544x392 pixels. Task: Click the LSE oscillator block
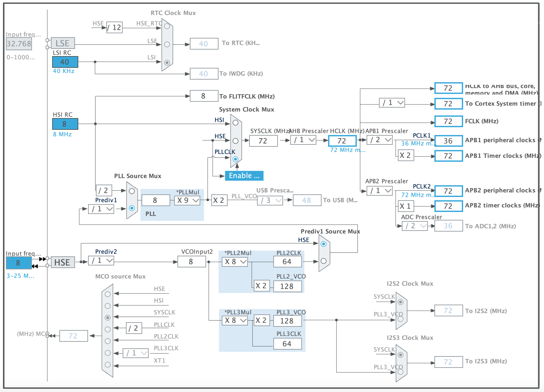click(x=63, y=43)
